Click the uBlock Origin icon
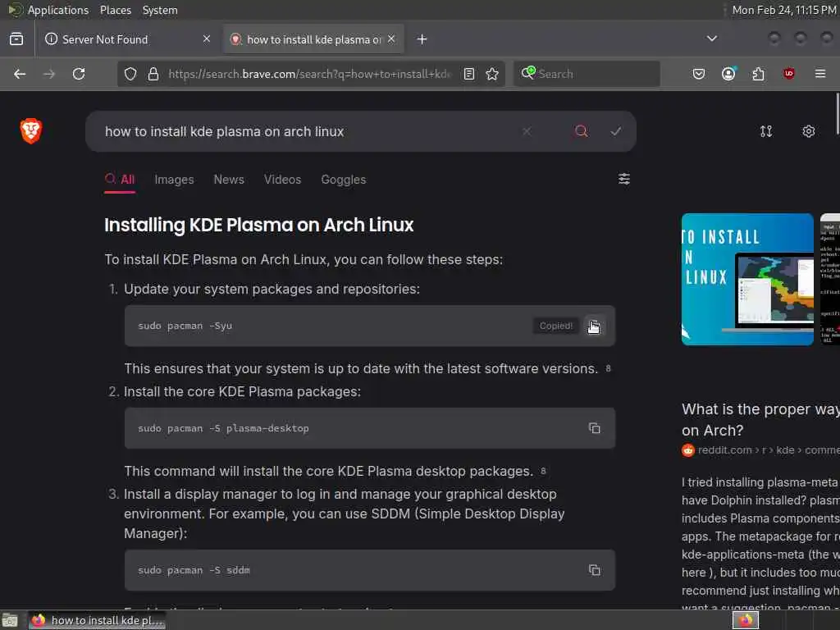This screenshot has width=840, height=630. click(788, 74)
